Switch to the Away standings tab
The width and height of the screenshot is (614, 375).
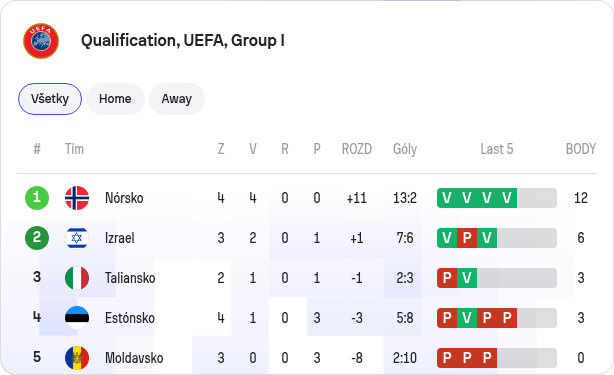[x=177, y=99]
